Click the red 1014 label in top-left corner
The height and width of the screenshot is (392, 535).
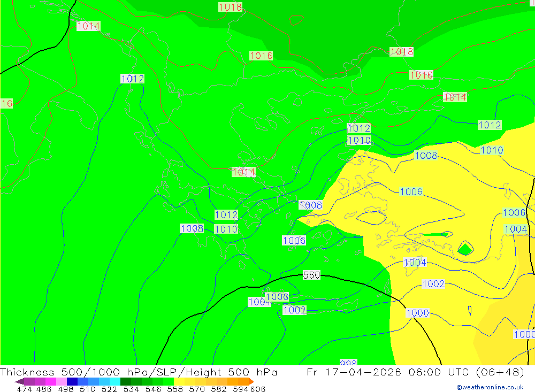[x=88, y=26]
